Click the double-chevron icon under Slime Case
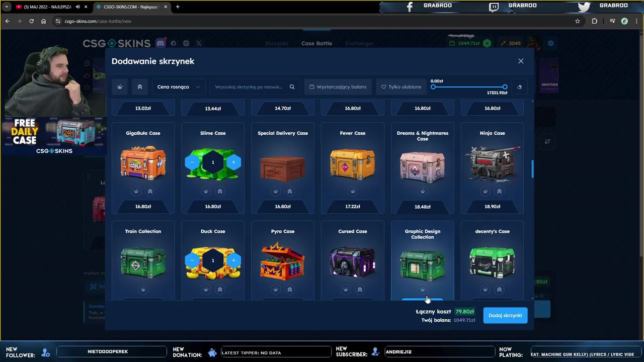The image size is (644, 362). click(220, 191)
